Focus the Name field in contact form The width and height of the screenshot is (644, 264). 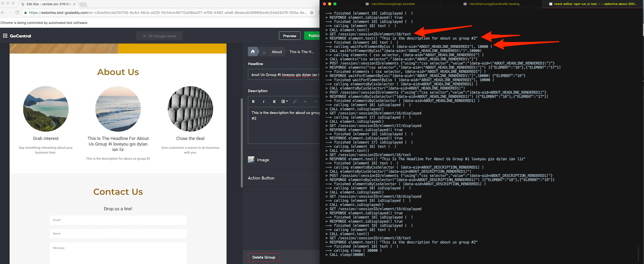[118, 234]
